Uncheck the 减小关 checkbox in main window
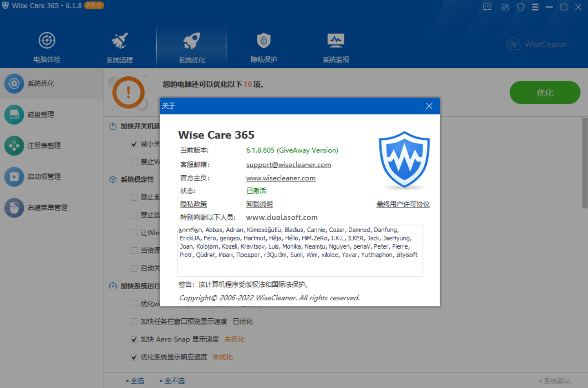 tap(134, 144)
